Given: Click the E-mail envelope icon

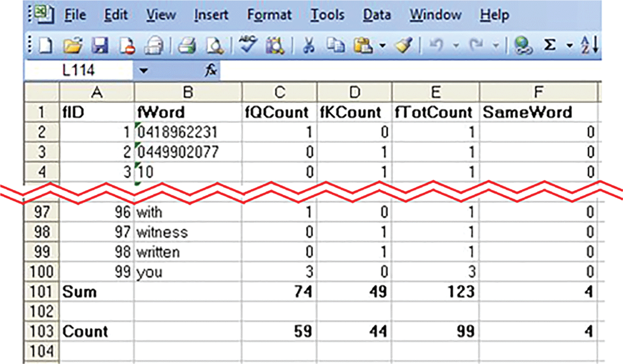Looking at the screenshot, I should point(154,46).
